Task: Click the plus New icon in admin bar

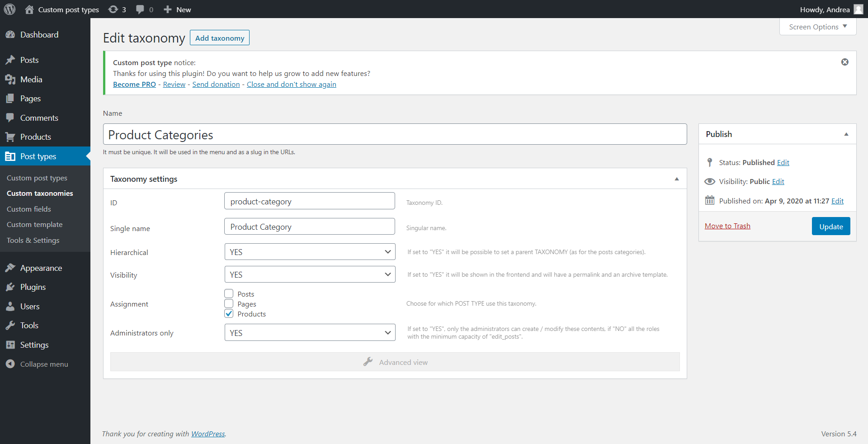Action: (168, 9)
